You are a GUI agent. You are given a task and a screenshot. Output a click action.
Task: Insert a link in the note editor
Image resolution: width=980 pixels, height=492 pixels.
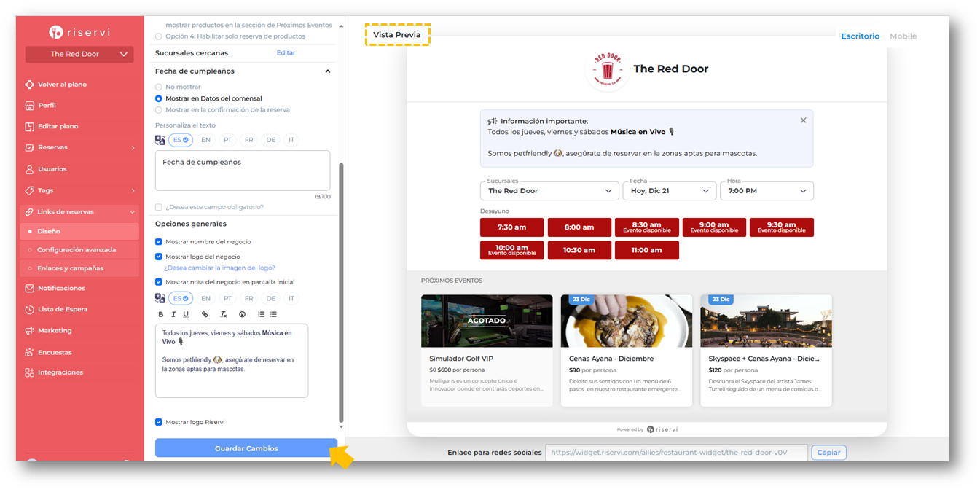pyautogui.click(x=205, y=315)
